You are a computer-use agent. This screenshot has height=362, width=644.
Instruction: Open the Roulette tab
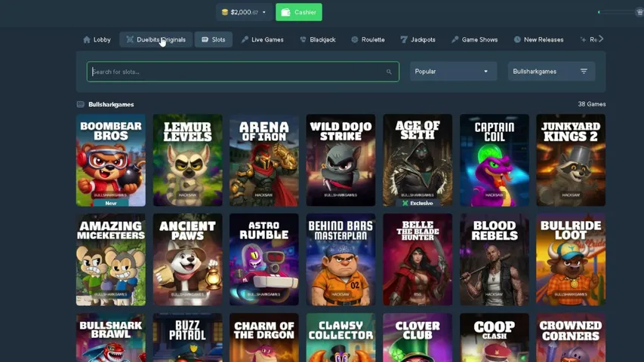point(368,40)
